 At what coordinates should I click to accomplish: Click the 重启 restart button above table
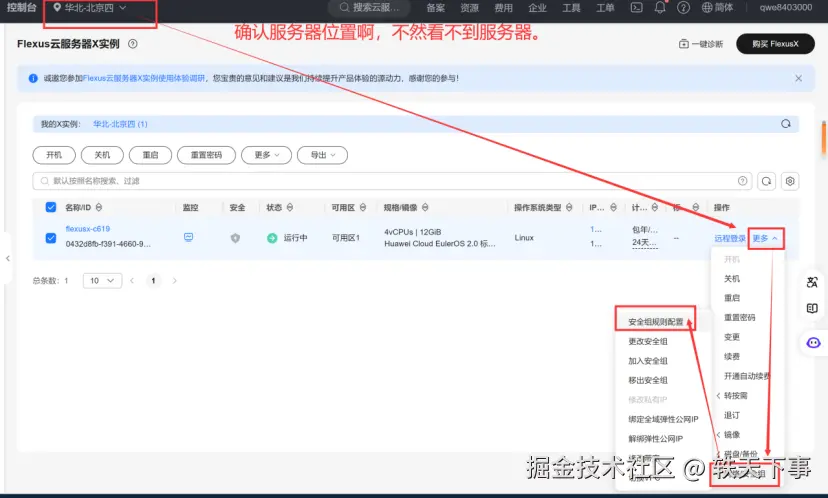coord(150,155)
